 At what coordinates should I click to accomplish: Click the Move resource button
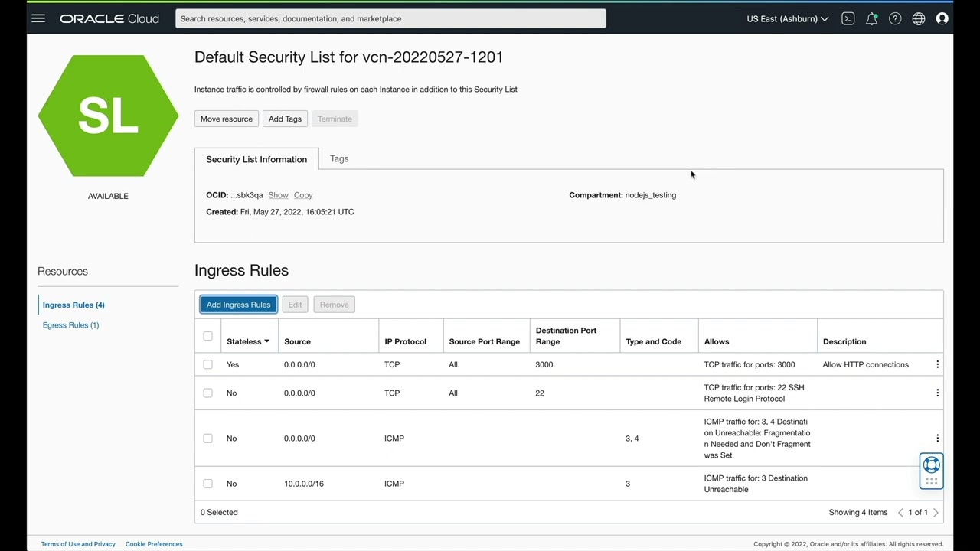[227, 119]
